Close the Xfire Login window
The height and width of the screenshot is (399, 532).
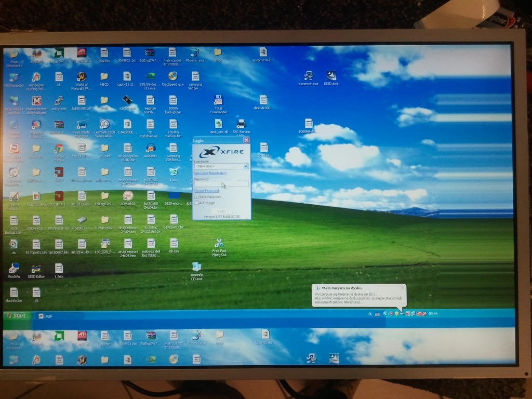click(x=246, y=140)
